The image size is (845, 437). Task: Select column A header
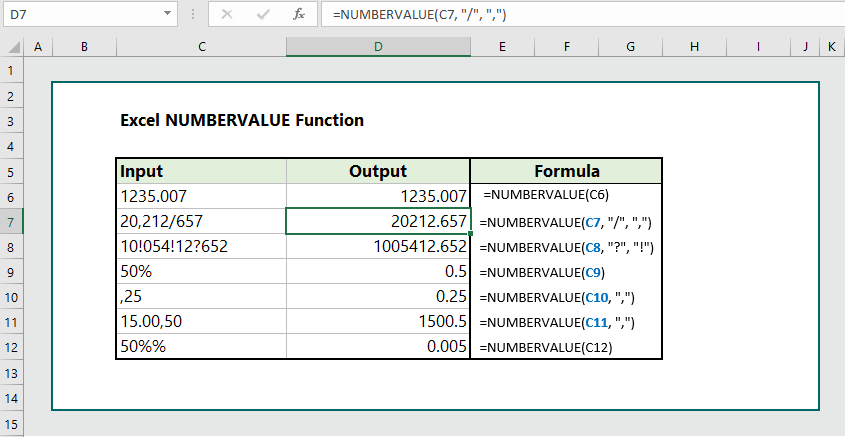pos(38,47)
